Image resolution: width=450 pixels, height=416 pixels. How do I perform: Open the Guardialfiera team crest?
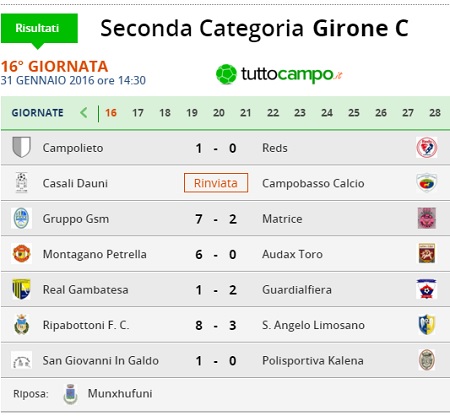click(x=427, y=289)
